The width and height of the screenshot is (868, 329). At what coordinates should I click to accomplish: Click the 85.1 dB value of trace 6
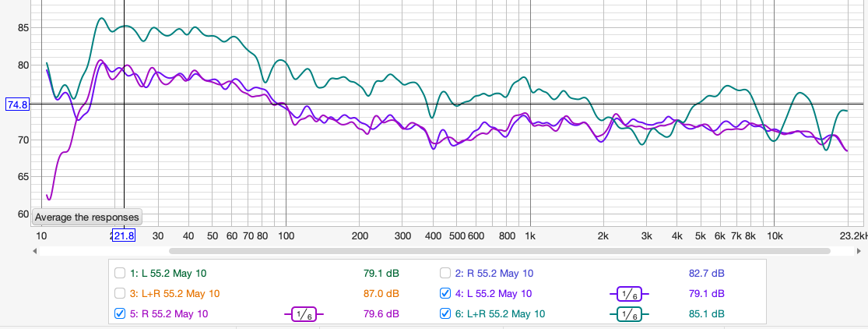point(705,314)
